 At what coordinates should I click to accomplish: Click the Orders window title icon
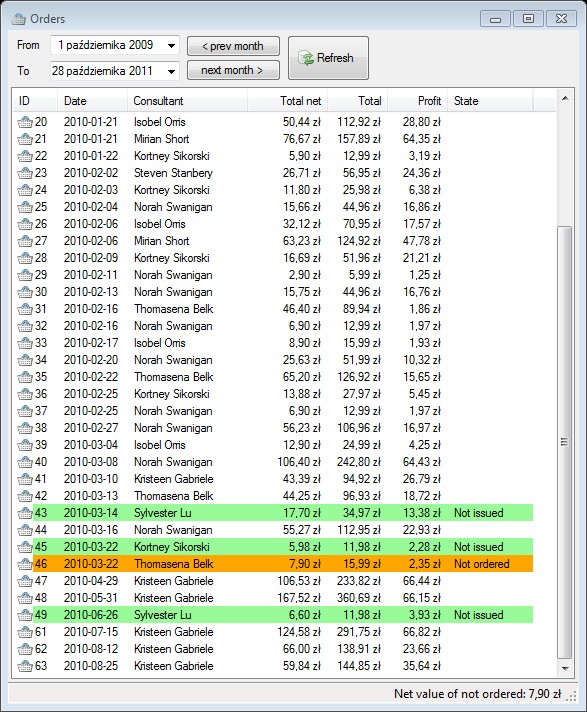point(19,19)
